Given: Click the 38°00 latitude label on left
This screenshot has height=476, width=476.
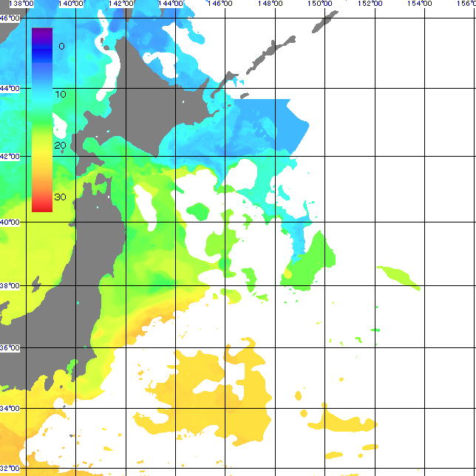Looking at the screenshot, I should (x=9, y=285).
